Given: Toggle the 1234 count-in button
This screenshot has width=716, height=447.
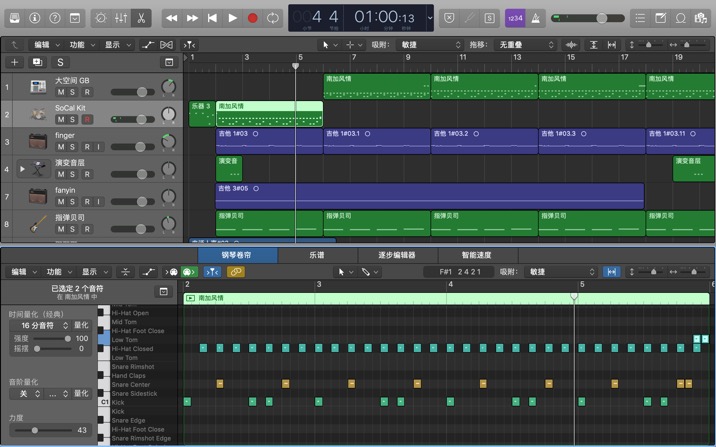Looking at the screenshot, I should click(x=514, y=18).
